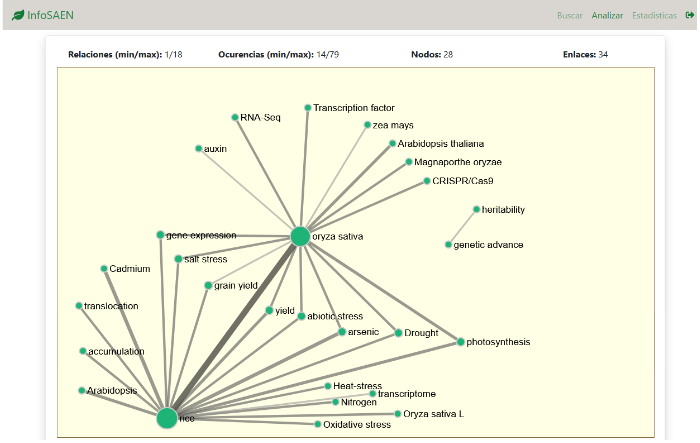Screen dimensions: 700x443
Task: Click the Arabidopsis thaliana node
Action: tap(391, 144)
